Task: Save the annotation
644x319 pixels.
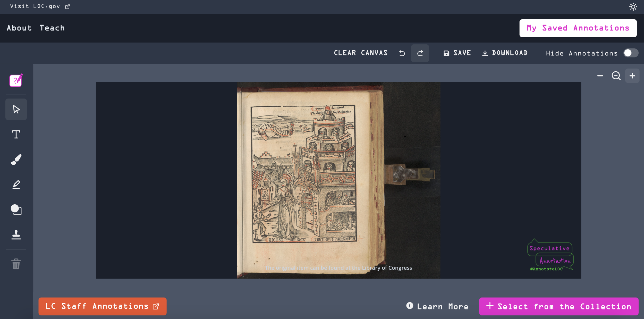Action: 457,53
